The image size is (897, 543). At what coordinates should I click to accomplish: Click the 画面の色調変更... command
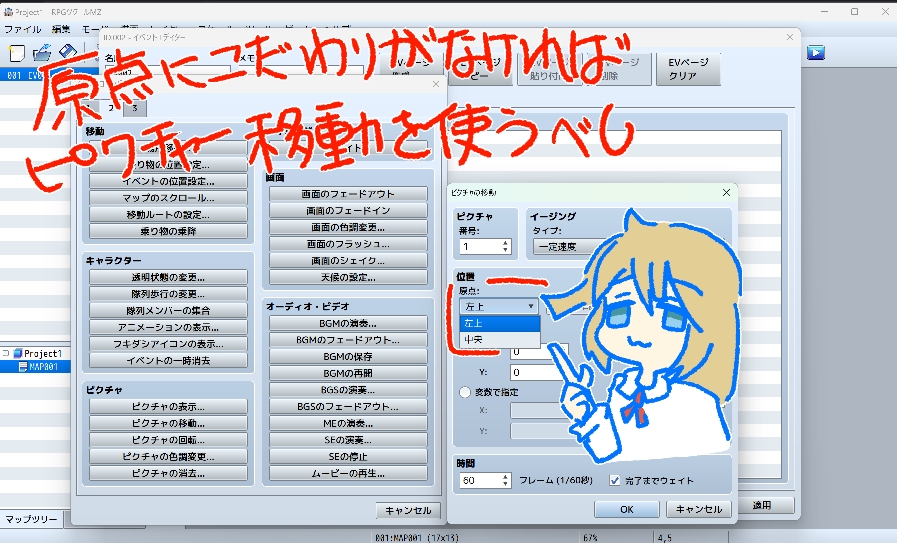click(348, 227)
